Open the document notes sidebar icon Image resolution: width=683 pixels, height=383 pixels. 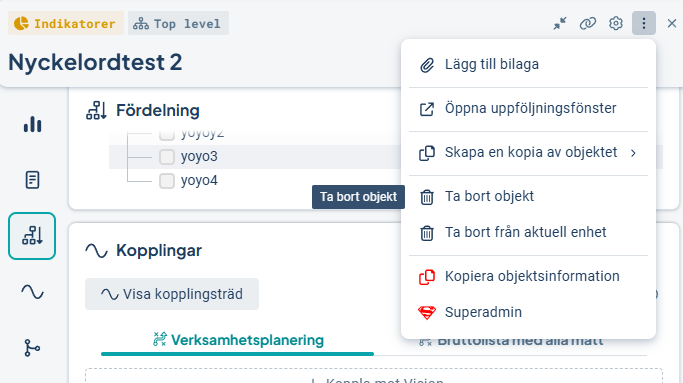[32, 180]
